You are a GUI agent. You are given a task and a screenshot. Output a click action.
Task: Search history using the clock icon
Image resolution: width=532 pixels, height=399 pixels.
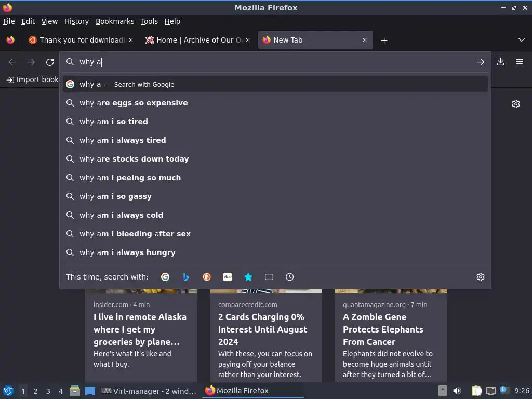(289, 277)
